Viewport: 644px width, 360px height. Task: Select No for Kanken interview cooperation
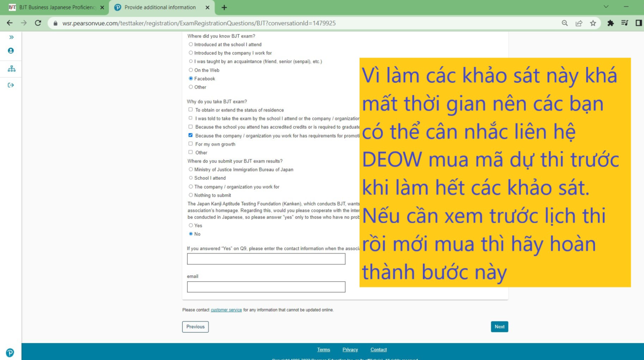[191, 234]
